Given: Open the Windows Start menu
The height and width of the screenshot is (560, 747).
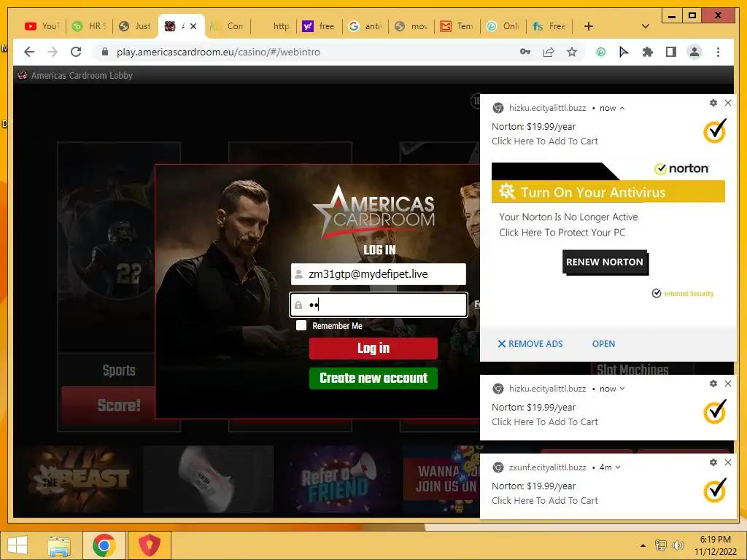Looking at the screenshot, I should coord(18,545).
